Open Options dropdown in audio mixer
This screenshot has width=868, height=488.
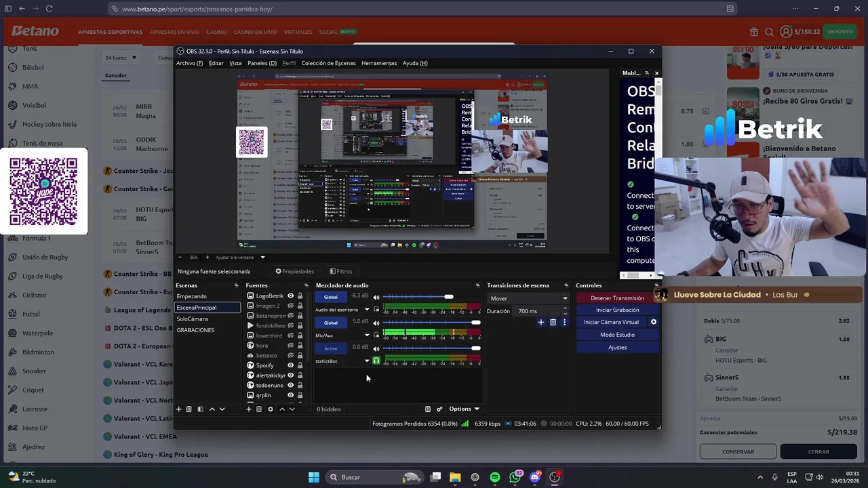tap(464, 409)
